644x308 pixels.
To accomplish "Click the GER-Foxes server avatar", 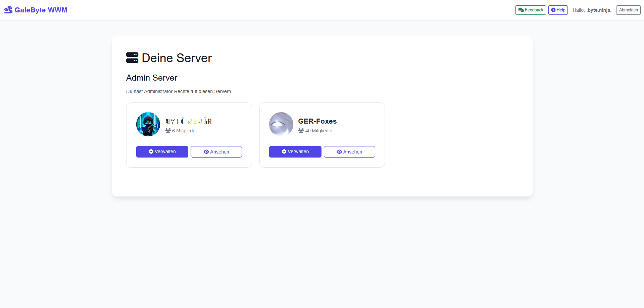I will (x=281, y=124).
